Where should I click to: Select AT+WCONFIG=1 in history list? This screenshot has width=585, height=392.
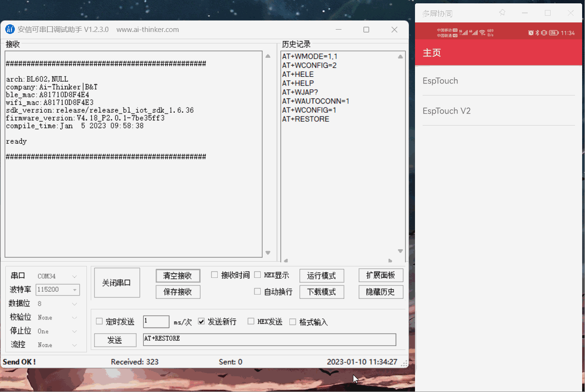(x=309, y=110)
